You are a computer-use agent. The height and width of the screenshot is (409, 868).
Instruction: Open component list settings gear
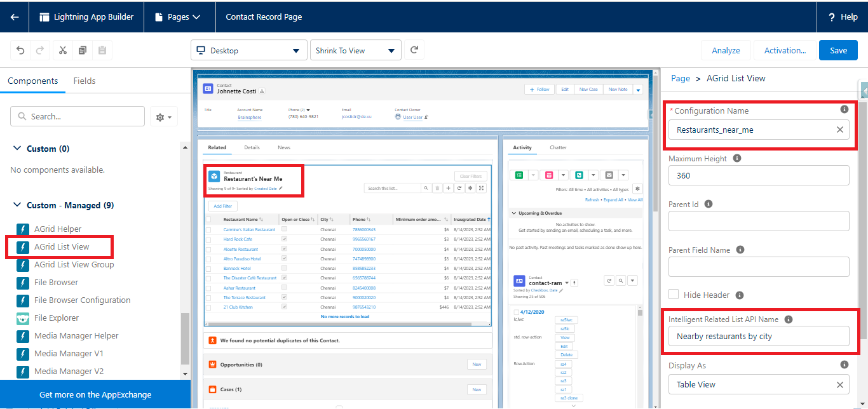(163, 117)
